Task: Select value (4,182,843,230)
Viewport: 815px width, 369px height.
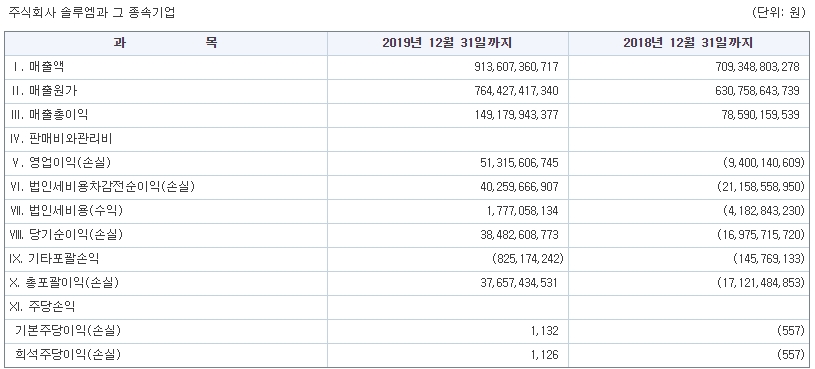Action: 764,211
